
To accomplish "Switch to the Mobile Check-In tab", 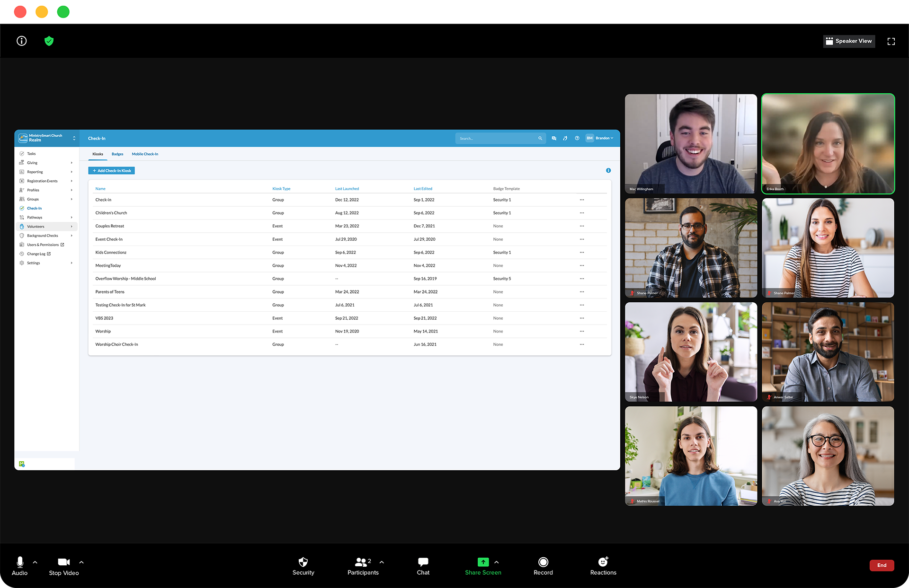I will click(x=145, y=154).
